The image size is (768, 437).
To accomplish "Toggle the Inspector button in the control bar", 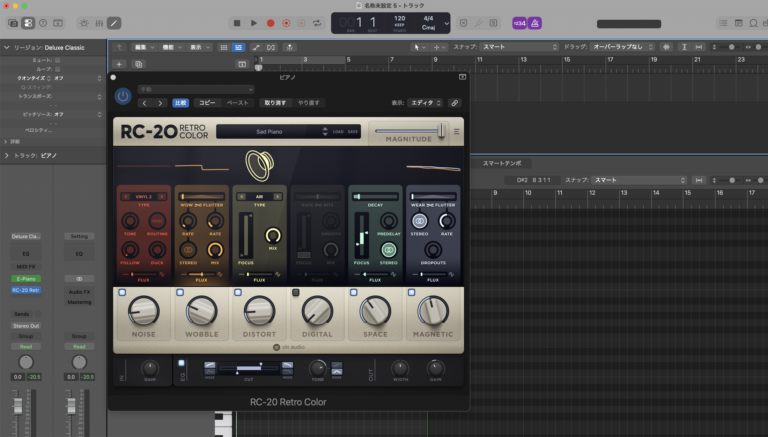I will (28, 23).
